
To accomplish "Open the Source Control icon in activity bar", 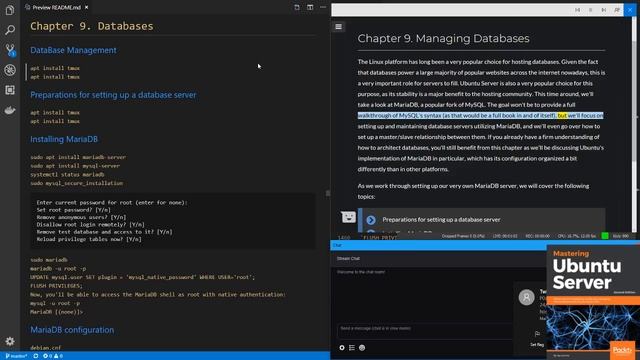I will point(10,50).
